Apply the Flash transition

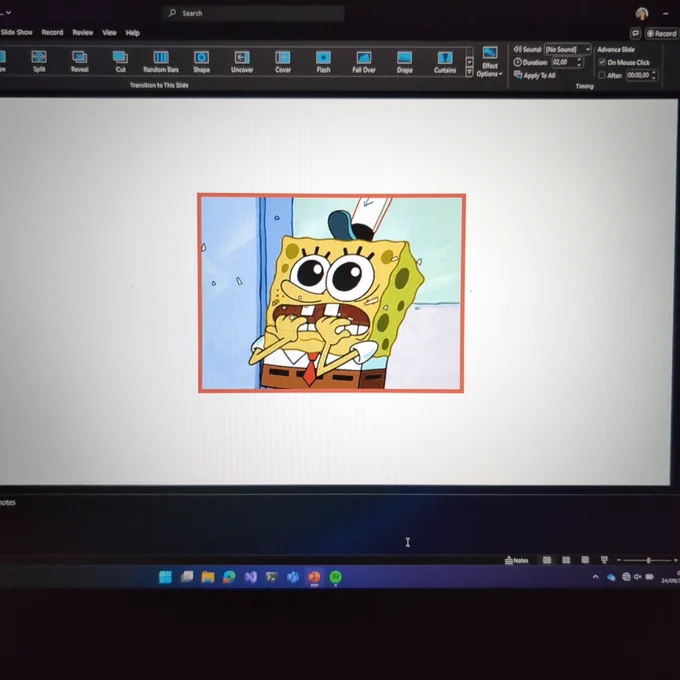[323, 62]
